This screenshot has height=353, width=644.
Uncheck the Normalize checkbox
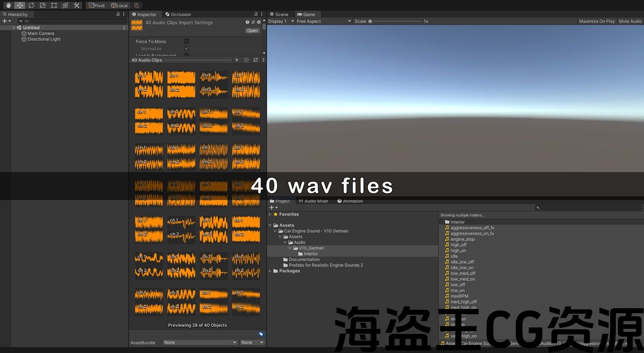187,48
